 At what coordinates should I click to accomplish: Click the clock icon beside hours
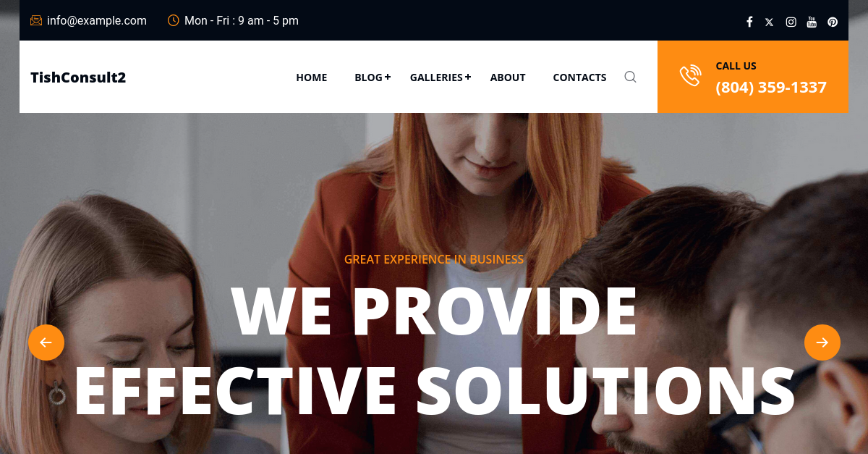click(x=174, y=20)
